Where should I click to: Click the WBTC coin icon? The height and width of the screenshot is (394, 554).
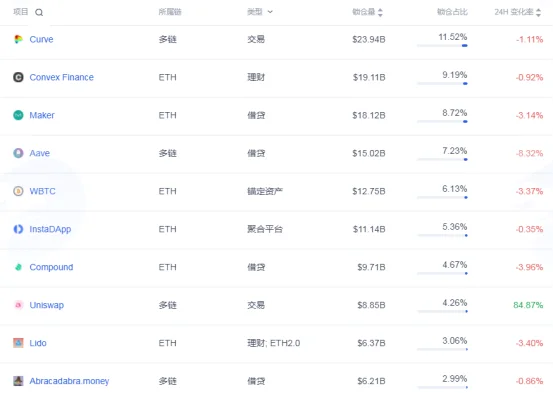(18, 191)
